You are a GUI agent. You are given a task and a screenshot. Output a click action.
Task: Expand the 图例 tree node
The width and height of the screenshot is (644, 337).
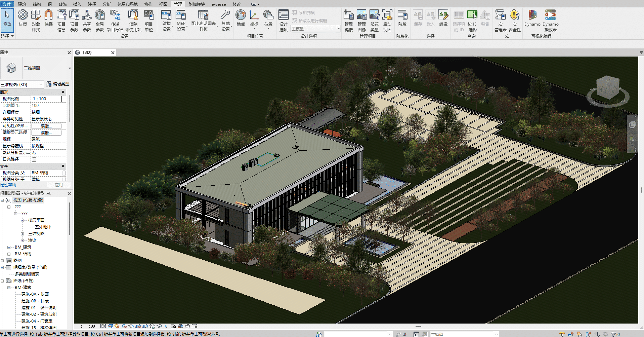(x=2, y=261)
